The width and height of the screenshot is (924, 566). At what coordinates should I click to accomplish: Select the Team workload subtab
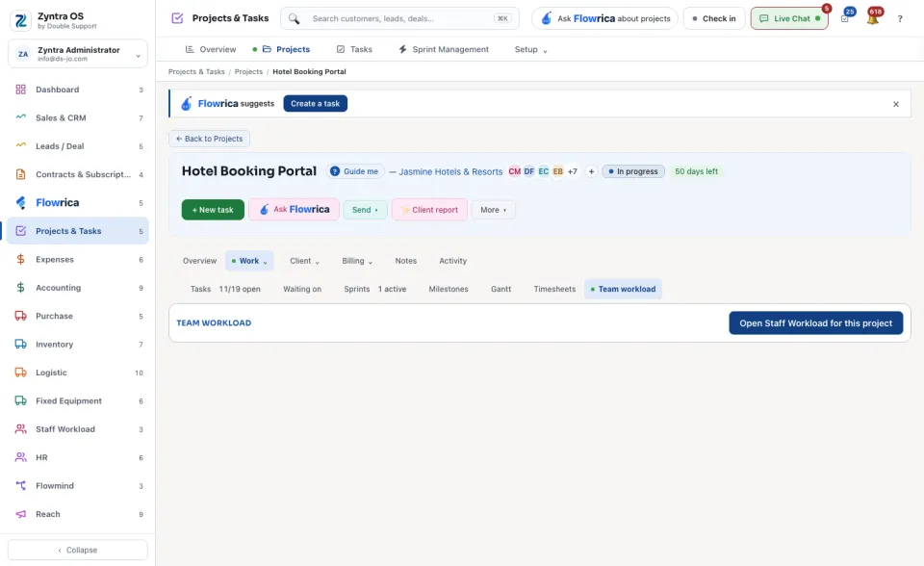[624, 289]
